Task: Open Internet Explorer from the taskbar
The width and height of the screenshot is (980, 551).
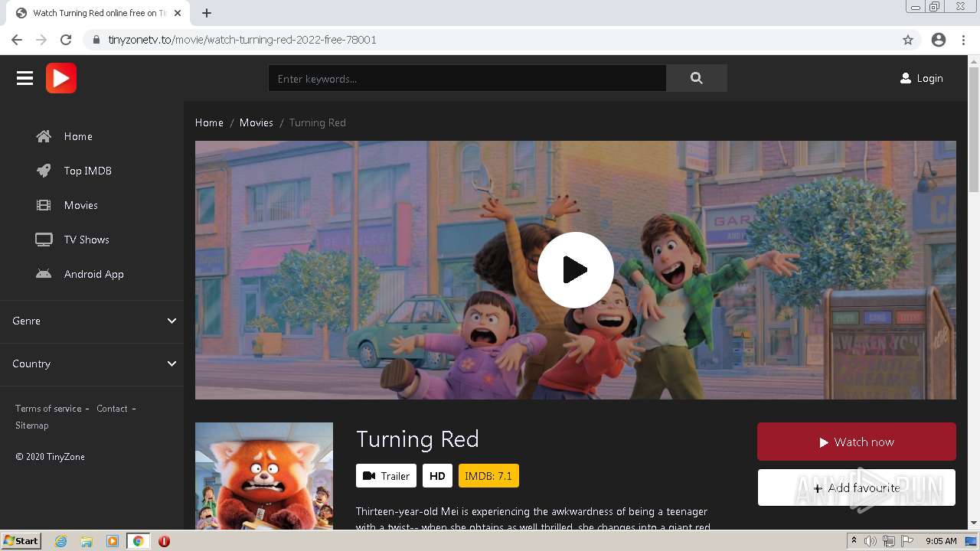Action: (61, 541)
